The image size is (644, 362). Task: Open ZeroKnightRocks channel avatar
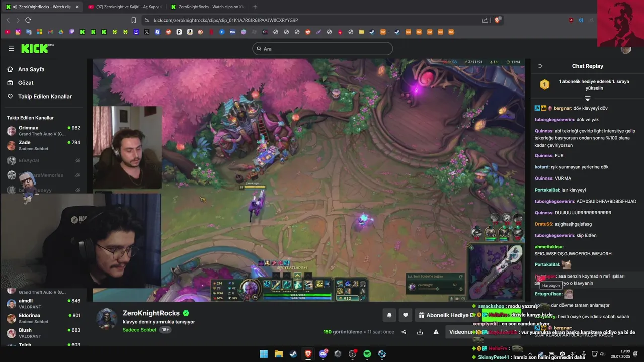107,319
